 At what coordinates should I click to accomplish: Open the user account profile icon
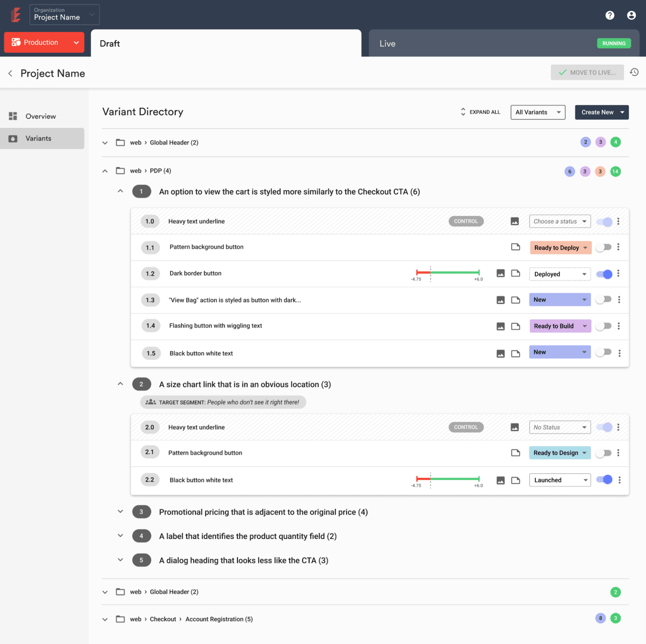(631, 15)
